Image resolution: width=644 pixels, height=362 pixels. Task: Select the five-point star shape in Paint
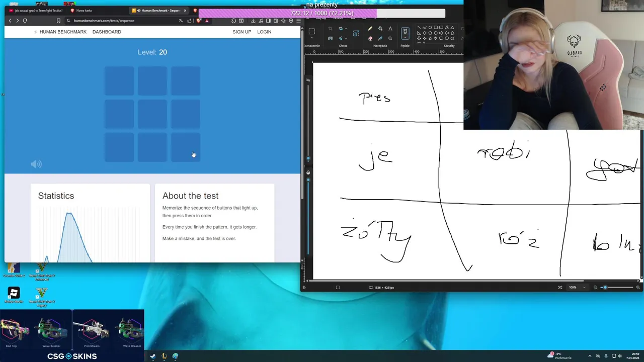pos(430,39)
